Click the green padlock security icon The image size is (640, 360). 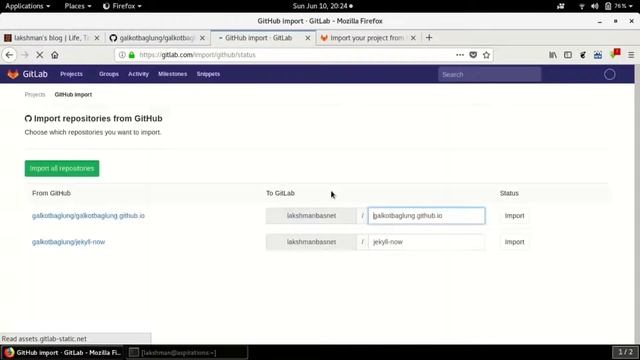click(x=131, y=55)
